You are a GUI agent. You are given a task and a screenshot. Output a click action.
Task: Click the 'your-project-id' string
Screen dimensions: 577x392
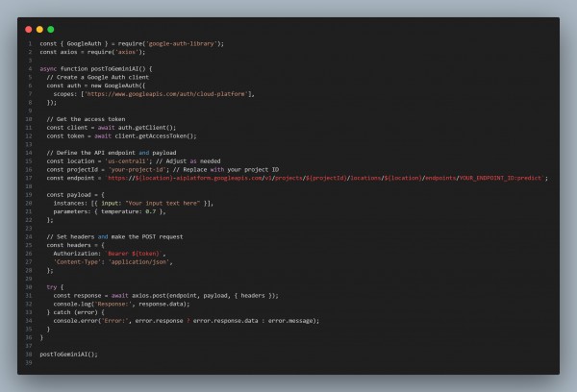138,169
